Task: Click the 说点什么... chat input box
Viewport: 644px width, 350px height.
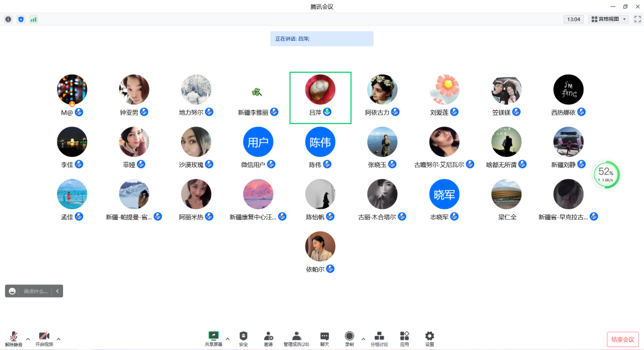Action: [36, 291]
